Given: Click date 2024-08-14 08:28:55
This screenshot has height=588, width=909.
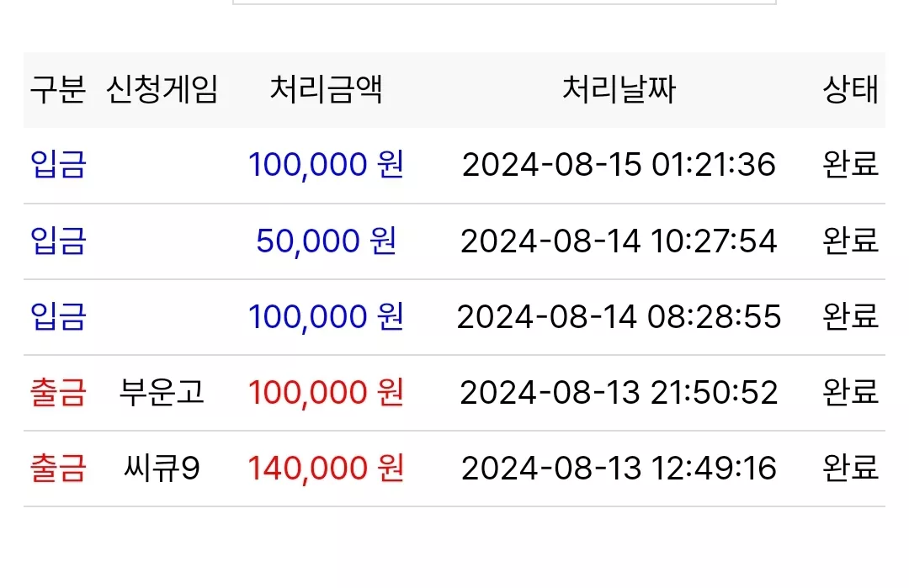Looking at the screenshot, I should (619, 317).
